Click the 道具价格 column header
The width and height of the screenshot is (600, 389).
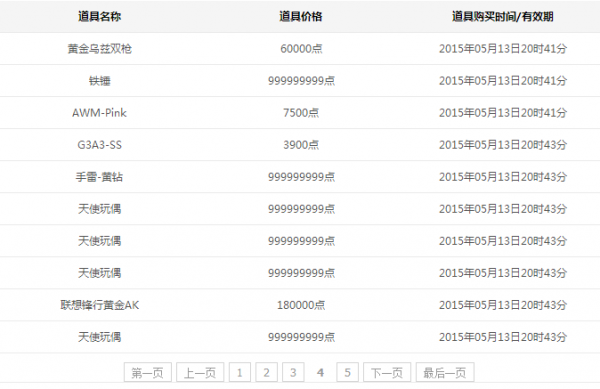[301, 16]
